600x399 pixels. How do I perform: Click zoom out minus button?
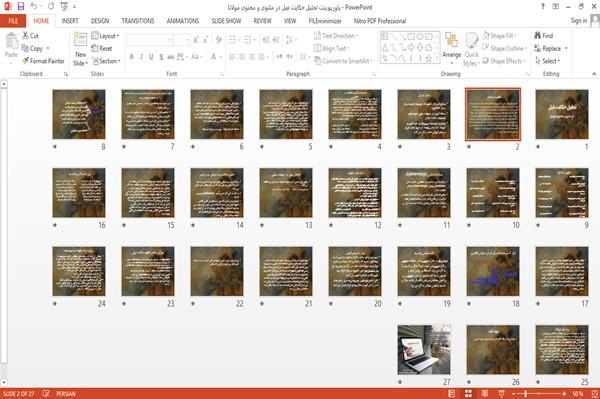pos(514,394)
